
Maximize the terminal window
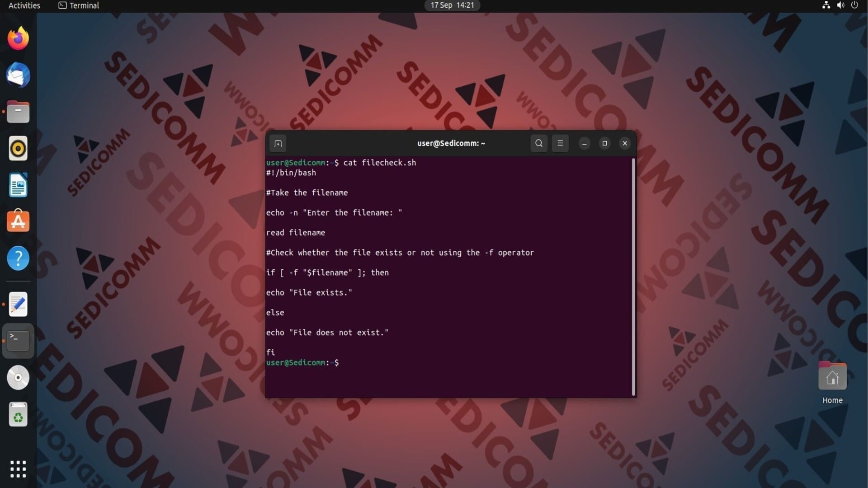pos(604,143)
